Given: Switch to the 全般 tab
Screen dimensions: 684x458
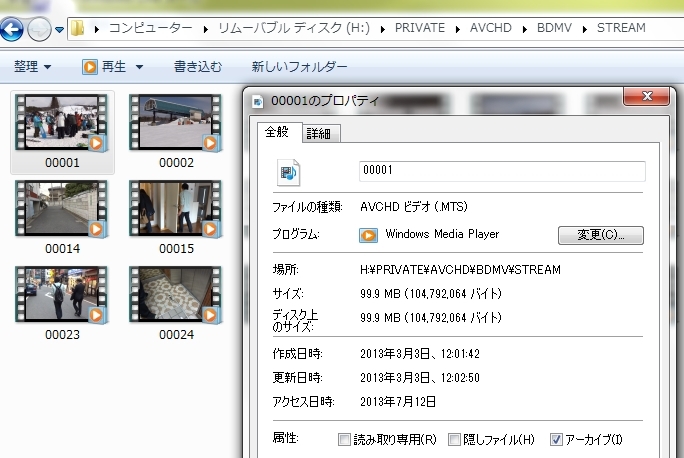Looking at the screenshot, I should click(x=277, y=132).
